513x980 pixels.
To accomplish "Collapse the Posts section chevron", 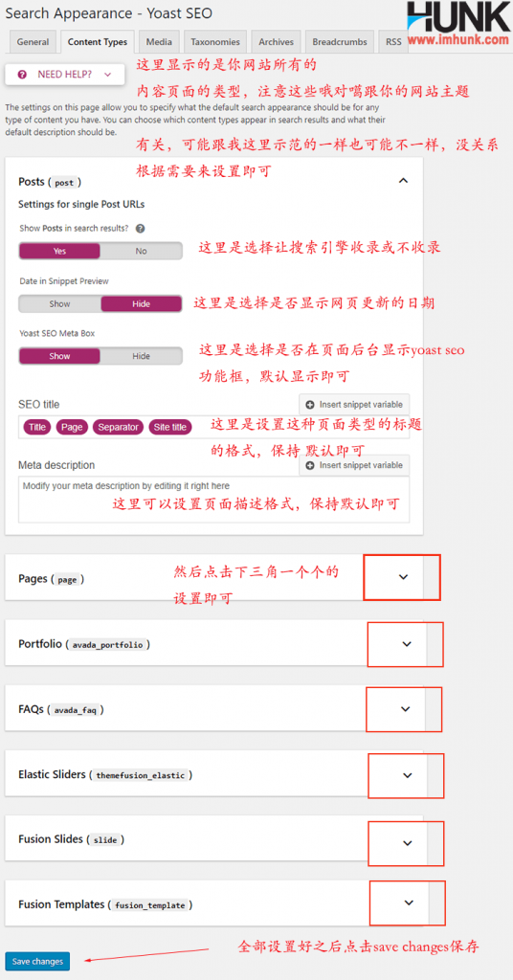I will coord(403,181).
